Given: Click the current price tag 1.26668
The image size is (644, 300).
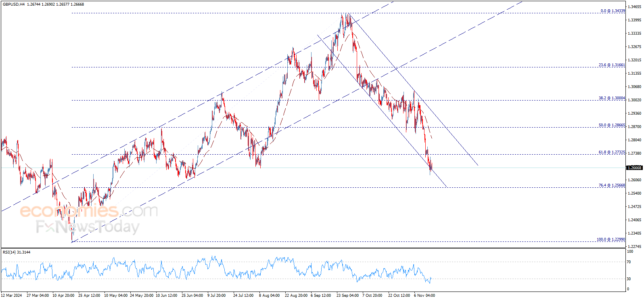Looking at the screenshot, I should pos(634,168).
